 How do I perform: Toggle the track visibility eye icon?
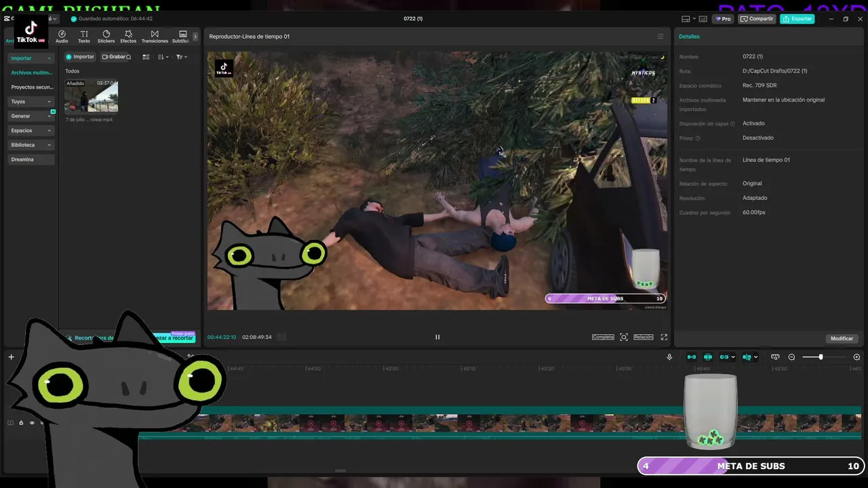pyautogui.click(x=32, y=423)
